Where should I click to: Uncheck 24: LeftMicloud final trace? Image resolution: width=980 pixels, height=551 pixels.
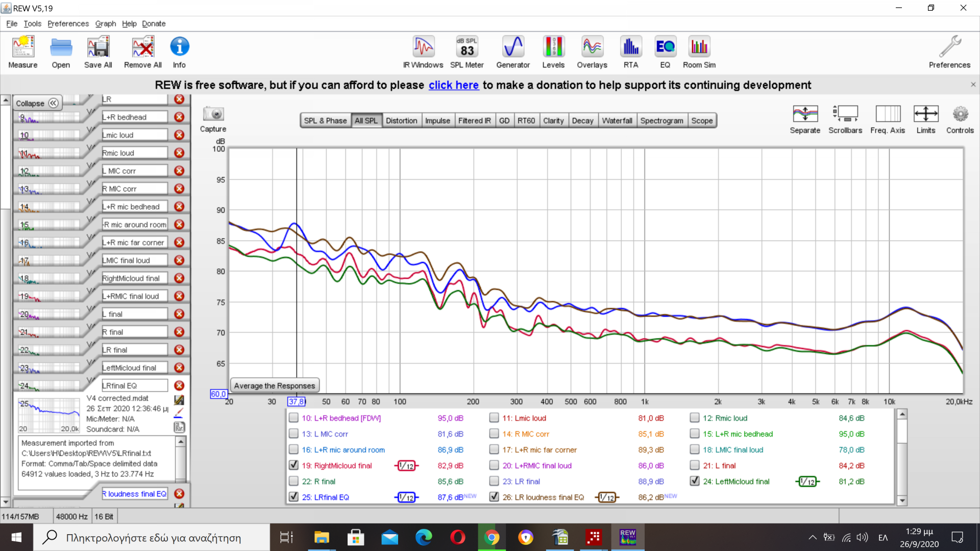tap(695, 481)
